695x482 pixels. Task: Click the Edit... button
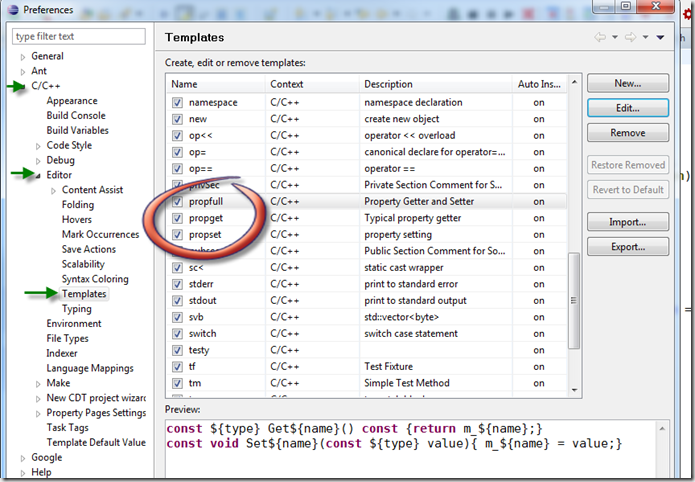click(x=627, y=108)
